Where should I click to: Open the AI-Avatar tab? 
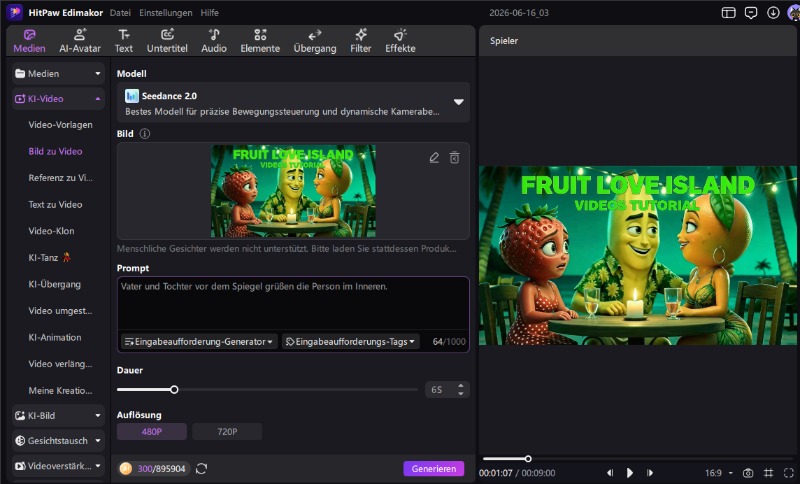tap(80, 41)
